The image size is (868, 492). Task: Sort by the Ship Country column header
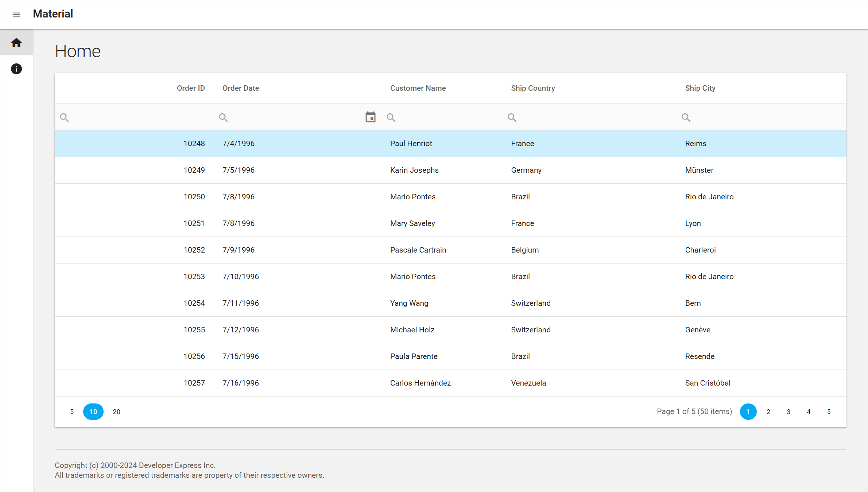coord(533,88)
